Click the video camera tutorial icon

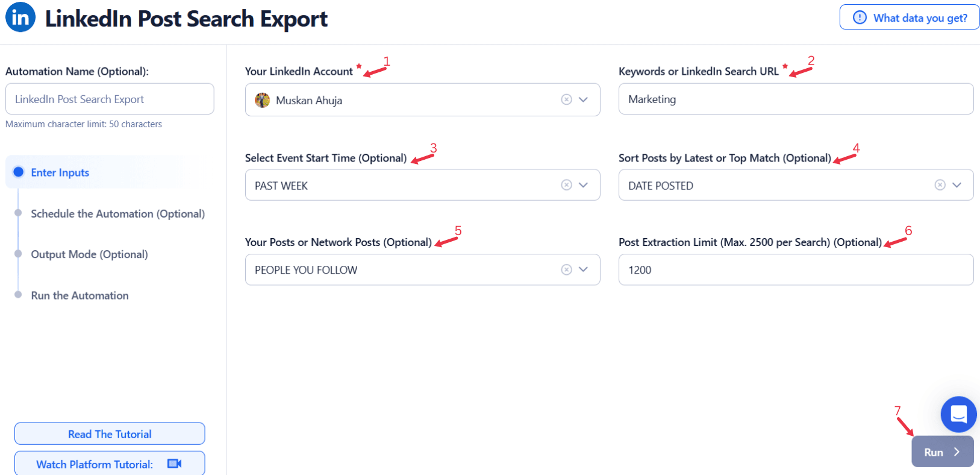coord(175,464)
